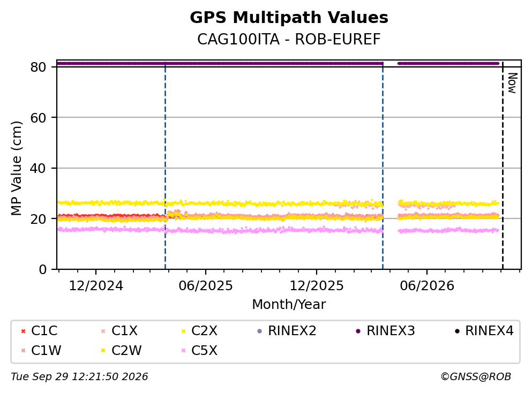Screen dimensions: 532x393
Task: Click the C2X yellow legend marker
Action: click(x=184, y=331)
